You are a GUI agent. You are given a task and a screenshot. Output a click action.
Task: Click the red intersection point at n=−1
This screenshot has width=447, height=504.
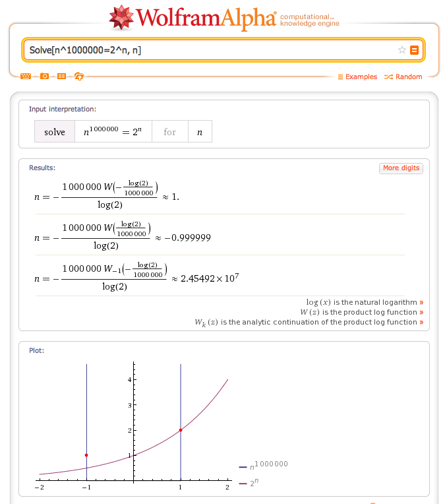pos(86,455)
